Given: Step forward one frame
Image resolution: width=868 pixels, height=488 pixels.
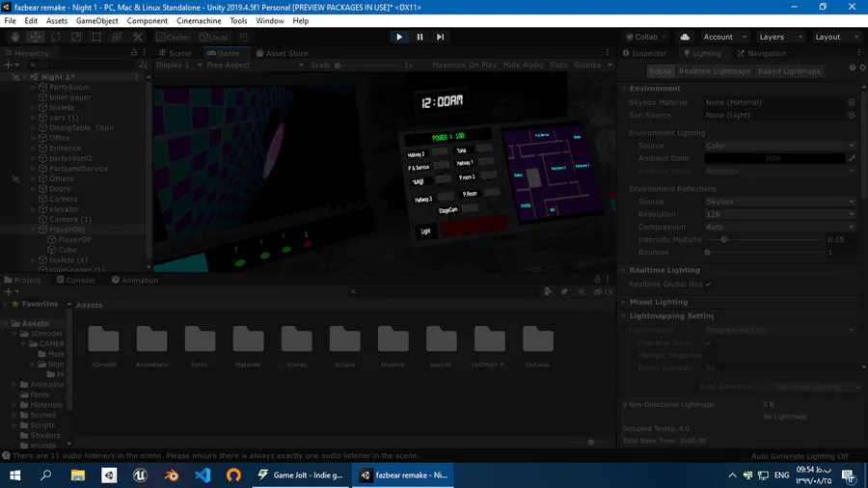Looking at the screenshot, I should (440, 37).
